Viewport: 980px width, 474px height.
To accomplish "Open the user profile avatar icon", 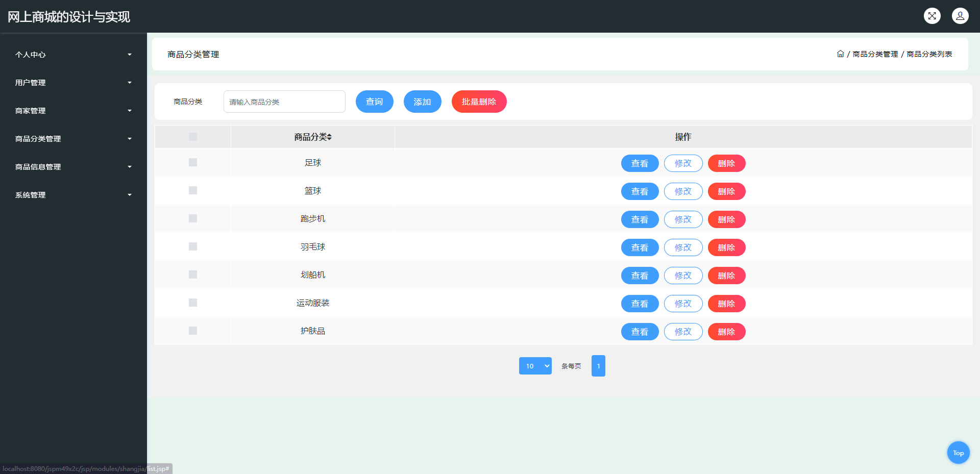I will (x=960, y=16).
